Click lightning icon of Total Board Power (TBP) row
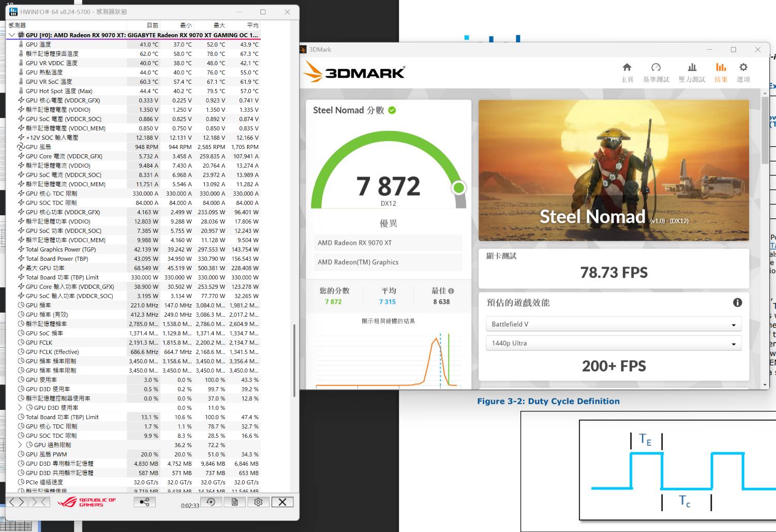The image size is (776, 532). point(21,259)
